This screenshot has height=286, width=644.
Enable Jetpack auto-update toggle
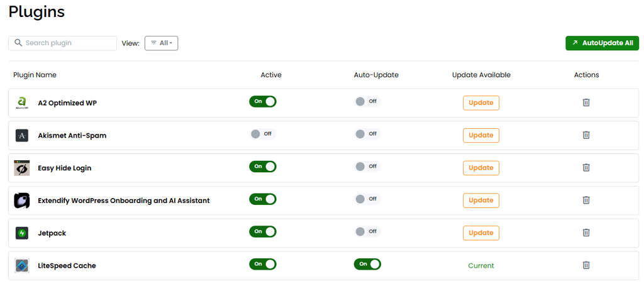367,231
